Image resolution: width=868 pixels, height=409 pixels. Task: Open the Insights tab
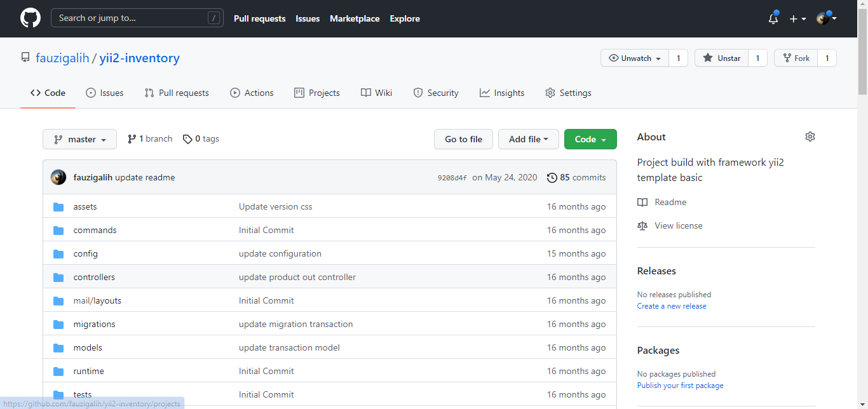[x=502, y=93]
